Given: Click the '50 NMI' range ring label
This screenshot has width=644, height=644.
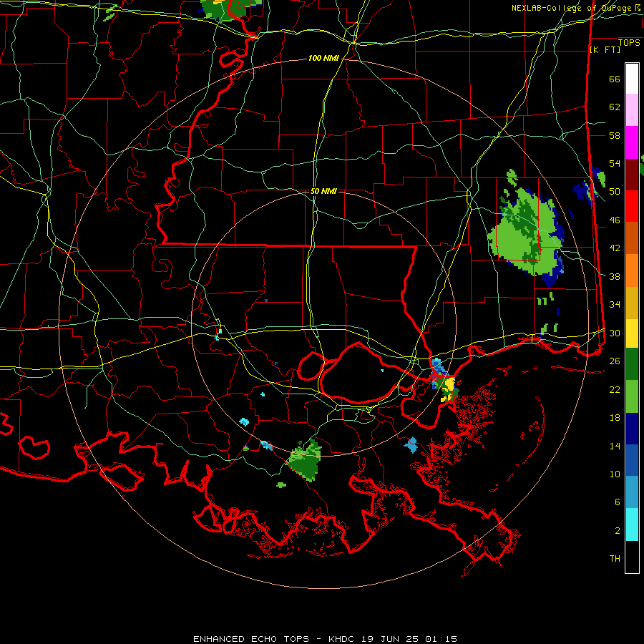Looking at the screenshot, I should tap(323, 191).
